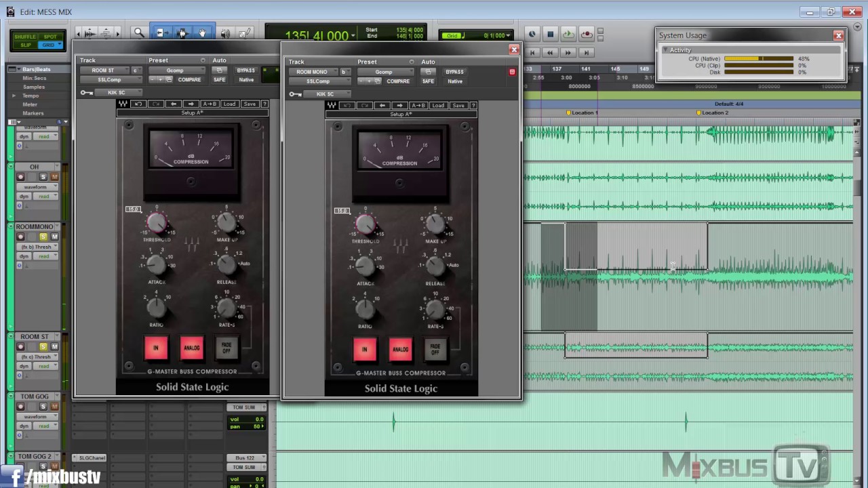Click red target button in ROOM MONO plugin

tap(512, 72)
